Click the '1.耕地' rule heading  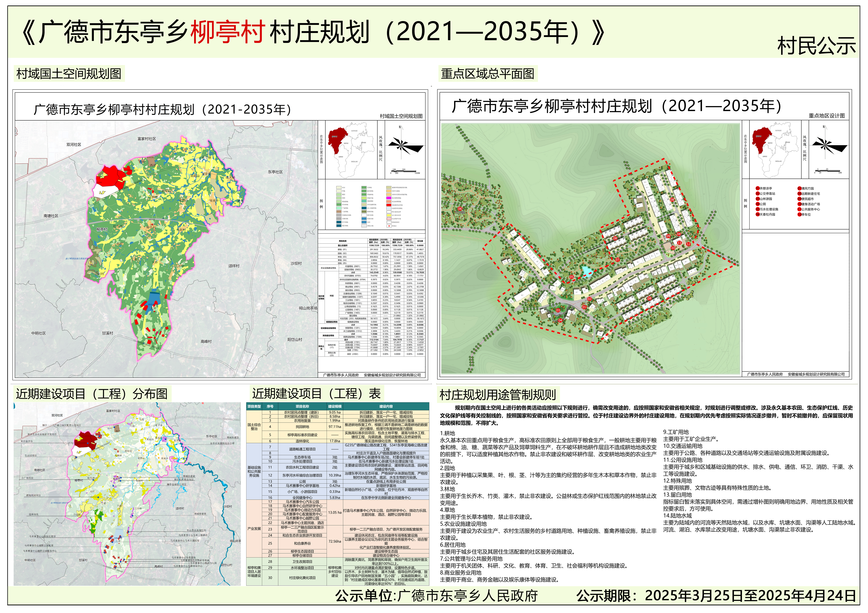[x=448, y=434]
